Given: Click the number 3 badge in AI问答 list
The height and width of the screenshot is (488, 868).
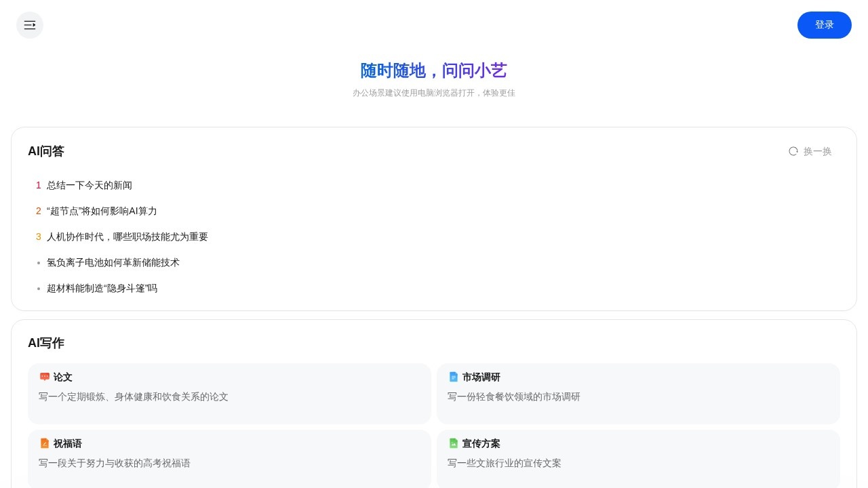Looking at the screenshot, I should coord(39,237).
